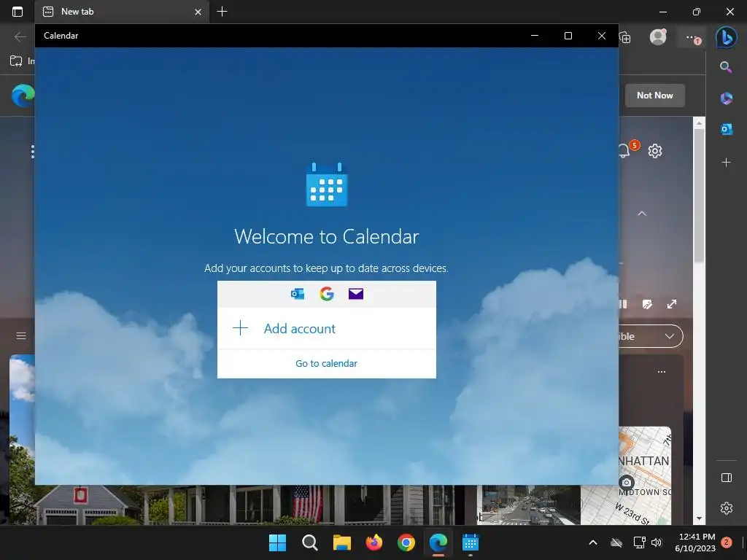Maximize the Calendar window
Screen dimensions: 747x560
[x=568, y=36]
